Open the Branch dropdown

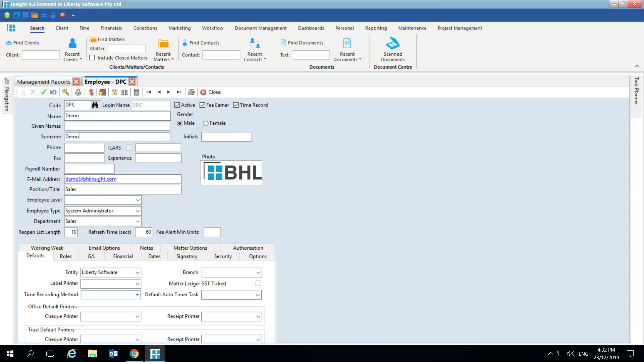coord(258,272)
